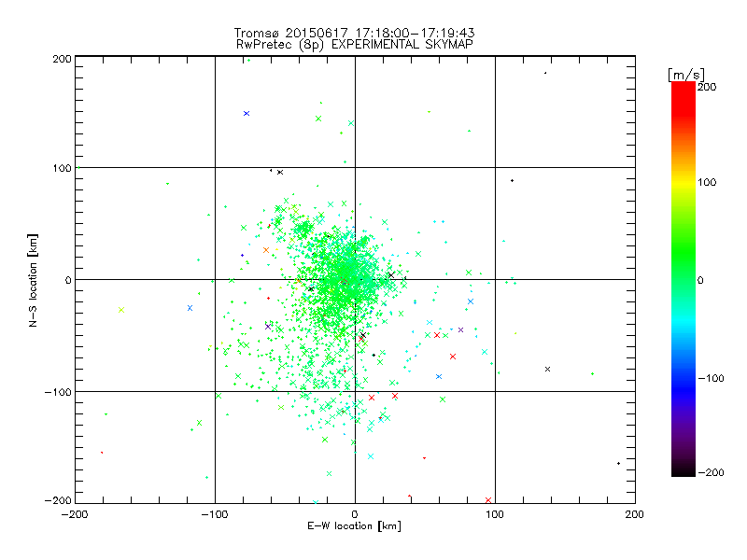This screenshot has width=747, height=560.
Task: Click the "[m/s]" colorbar unit label
Action: click(x=686, y=75)
